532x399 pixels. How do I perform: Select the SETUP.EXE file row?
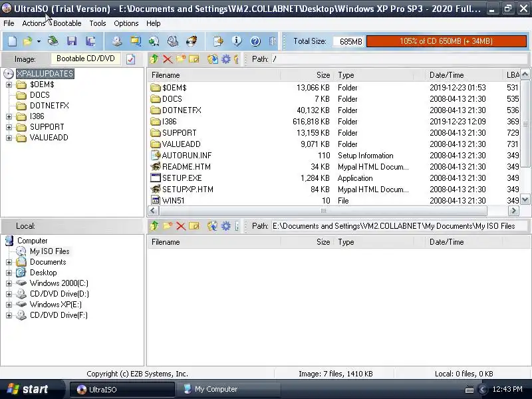coord(334,178)
